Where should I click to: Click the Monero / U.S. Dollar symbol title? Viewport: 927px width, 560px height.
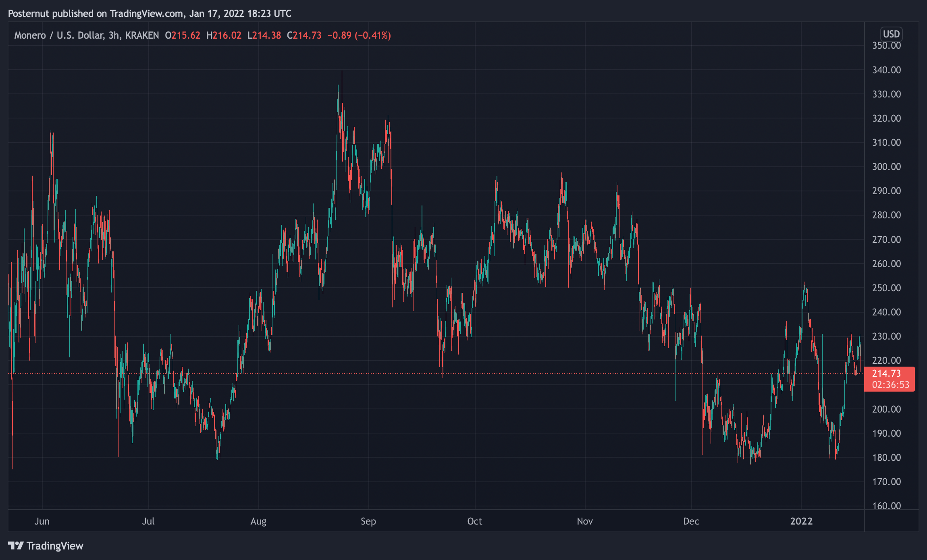tap(87, 35)
